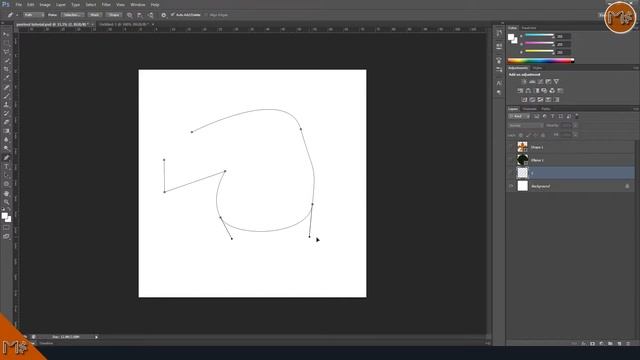Screen dimensions: 640x360
Task: Select the Gradient tool
Action: tap(6, 131)
